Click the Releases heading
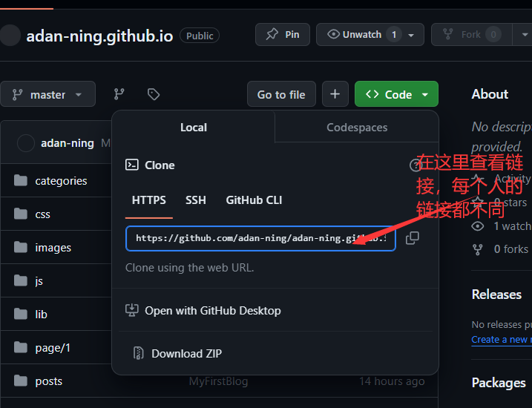The height and width of the screenshot is (408, 532). tap(496, 295)
